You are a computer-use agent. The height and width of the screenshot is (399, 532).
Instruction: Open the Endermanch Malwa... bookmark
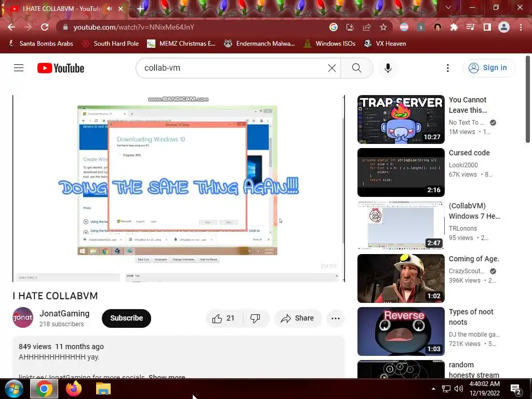click(x=260, y=44)
